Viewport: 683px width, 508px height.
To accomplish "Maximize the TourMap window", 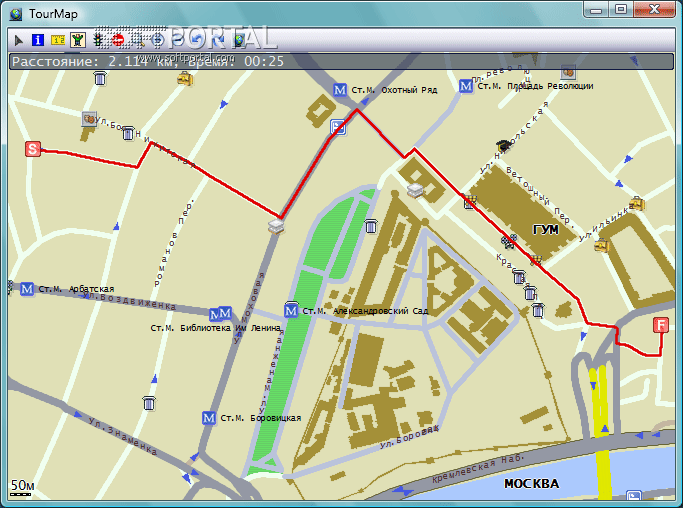I will pyautogui.click(x=621, y=10).
